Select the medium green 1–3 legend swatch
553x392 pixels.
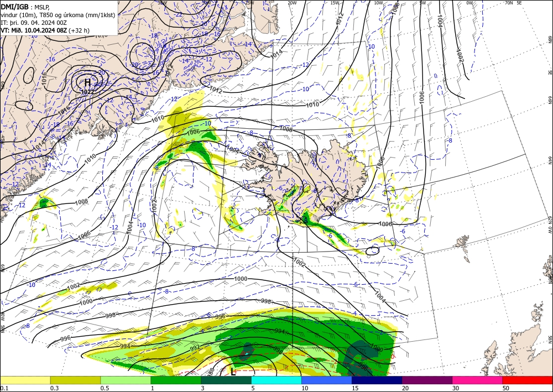point(176,380)
